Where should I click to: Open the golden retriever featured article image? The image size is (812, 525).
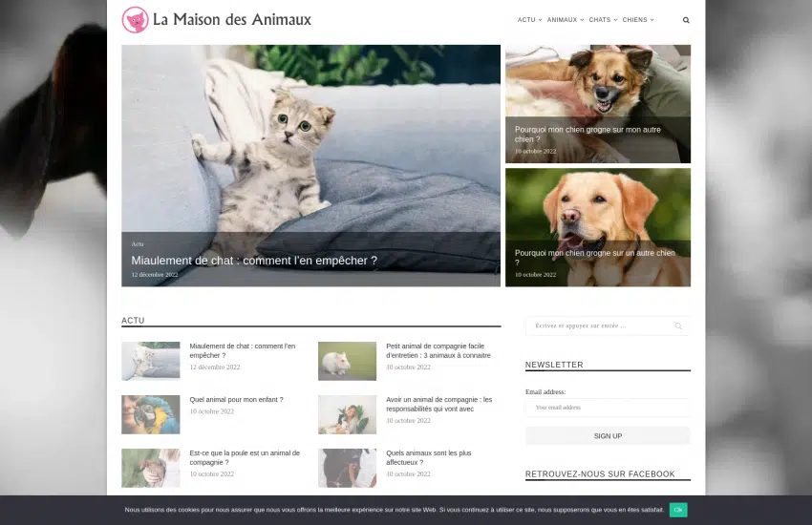click(x=597, y=210)
